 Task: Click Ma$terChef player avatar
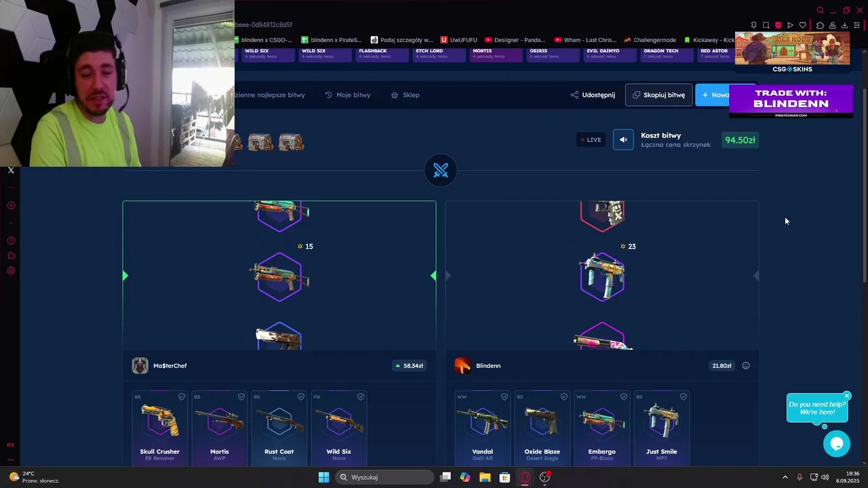[x=140, y=365]
